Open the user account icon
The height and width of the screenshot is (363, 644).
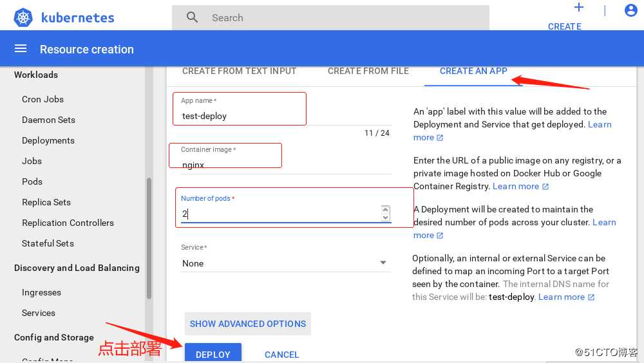click(630, 10)
